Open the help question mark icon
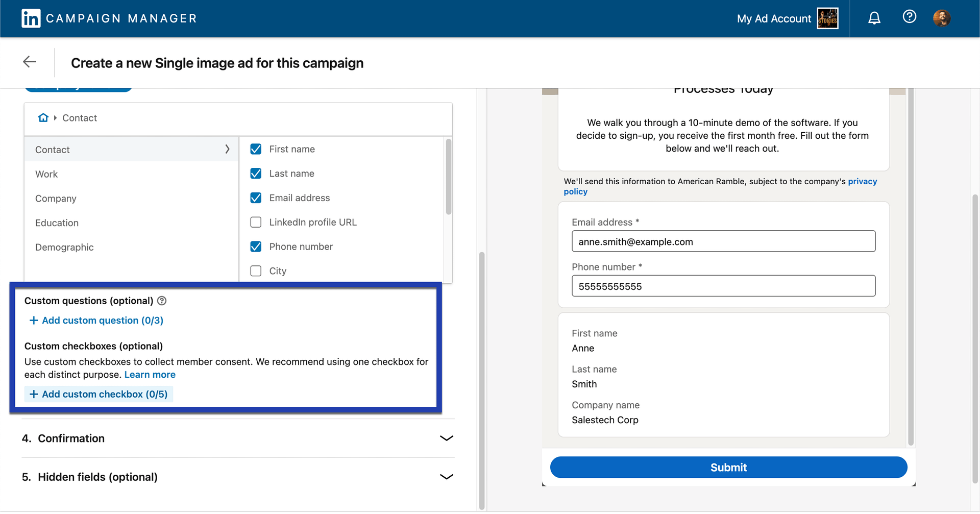The width and height of the screenshot is (980, 514). [909, 17]
